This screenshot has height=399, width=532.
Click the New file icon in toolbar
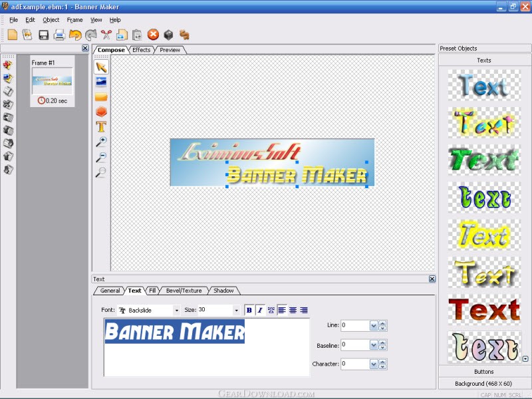point(12,35)
